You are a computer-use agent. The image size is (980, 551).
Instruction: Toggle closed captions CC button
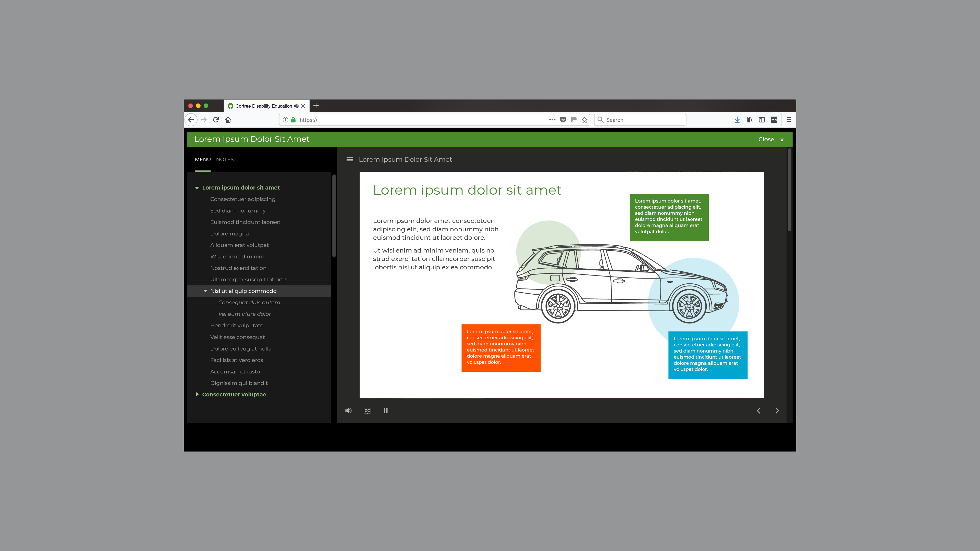coord(367,410)
